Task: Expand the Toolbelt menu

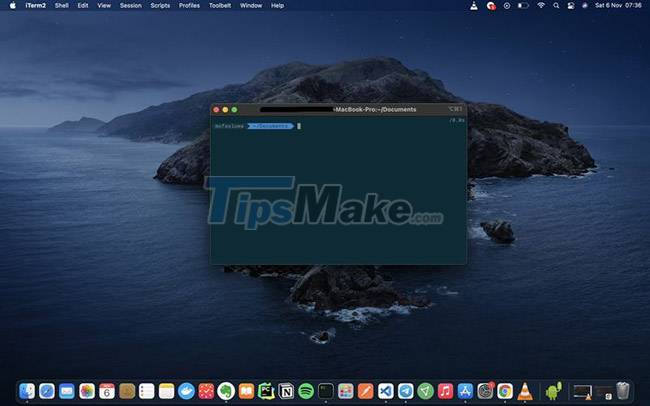Action: (x=220, y=5)
